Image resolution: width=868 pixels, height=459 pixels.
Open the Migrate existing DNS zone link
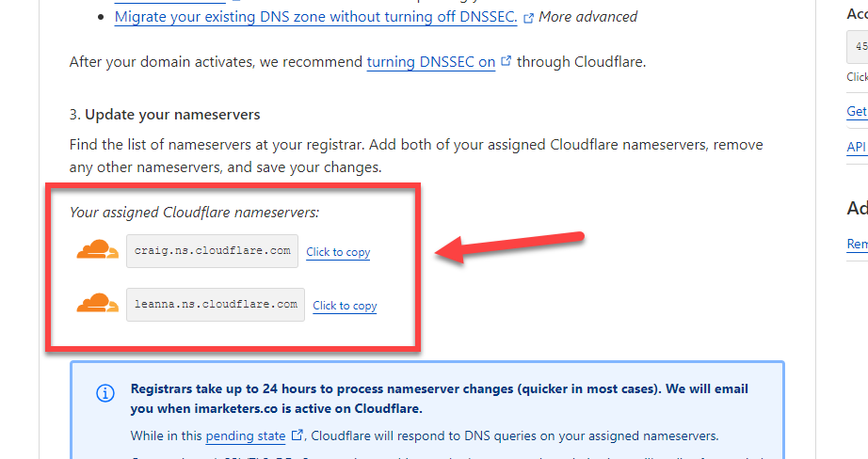coord(316,17)
